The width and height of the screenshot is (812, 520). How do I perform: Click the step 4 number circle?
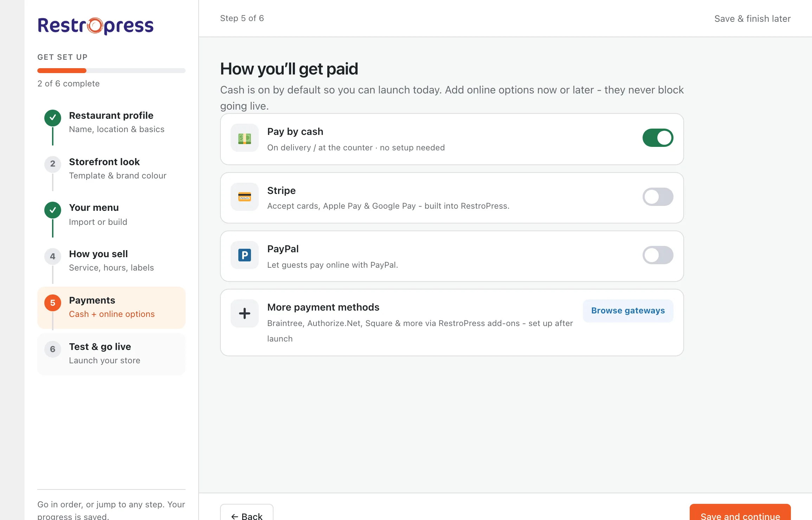(x=53, y=256)
